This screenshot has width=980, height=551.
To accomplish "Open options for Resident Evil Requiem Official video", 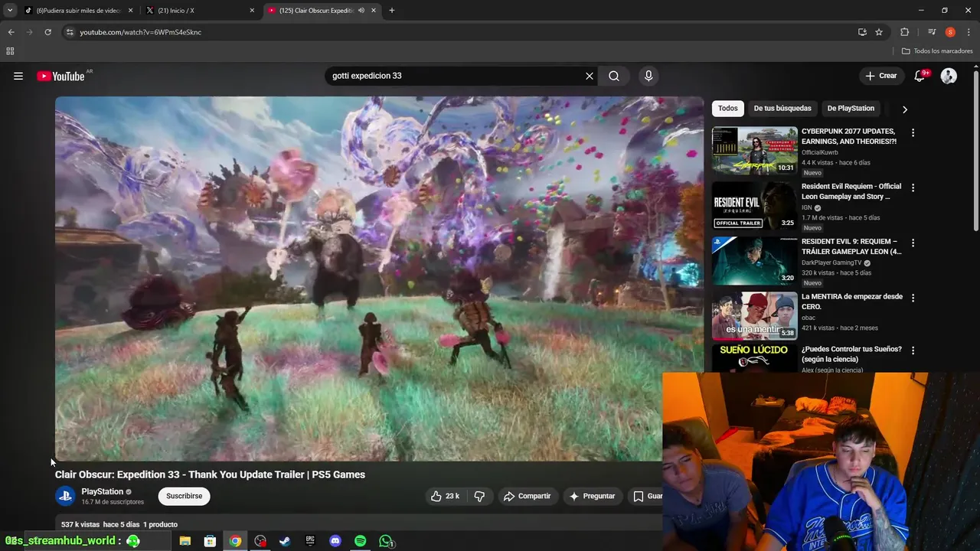I will (x=913, y=187).
